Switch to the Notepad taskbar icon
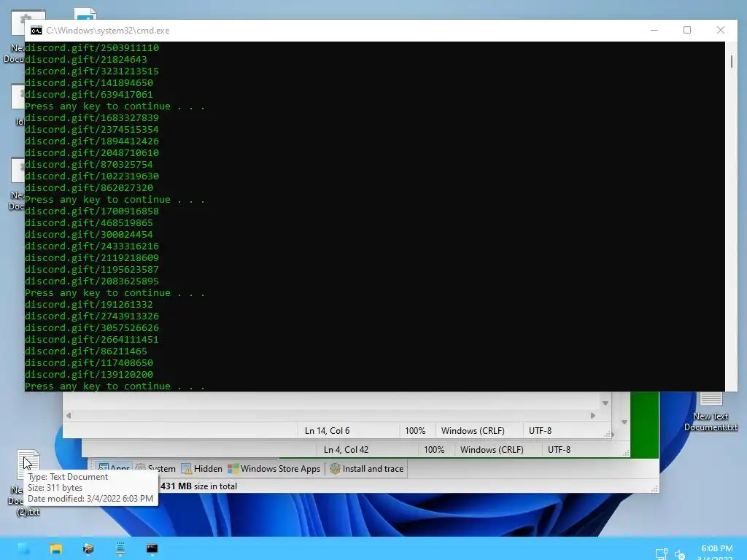The height and width of the screenshot is (560, 747). click(x=120, y=548)
